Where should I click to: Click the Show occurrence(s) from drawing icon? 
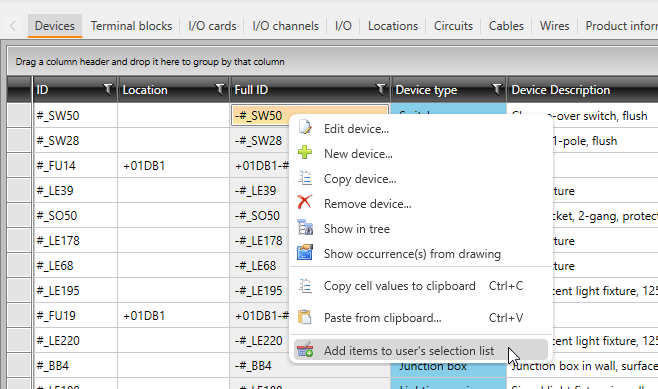point(305,253)
